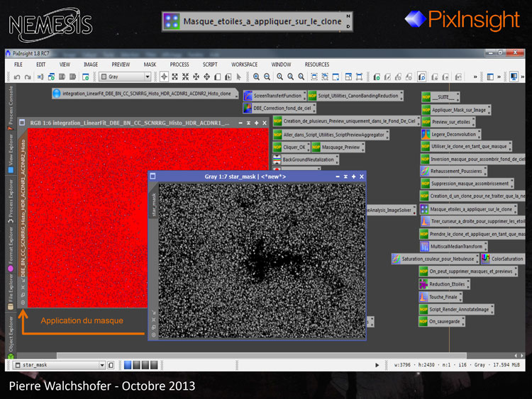The height and width of the screenshot is (399, 532).
Task: Open the Process Explorer side tab
Action: [11, 201]
